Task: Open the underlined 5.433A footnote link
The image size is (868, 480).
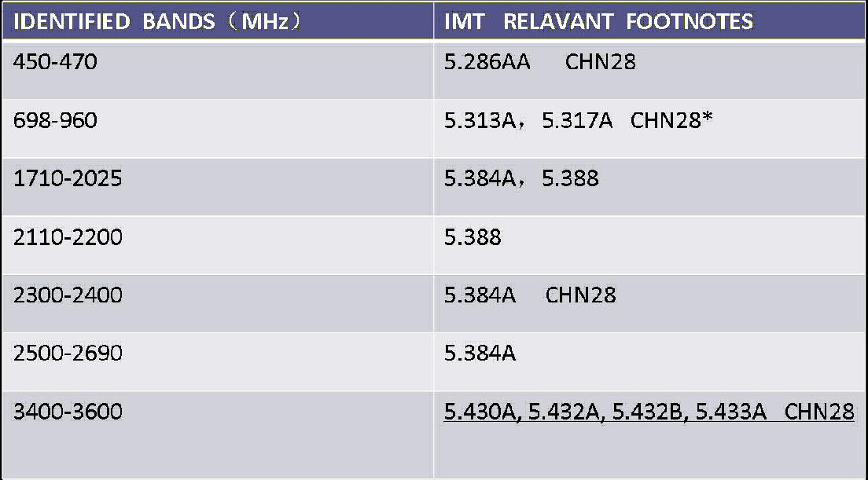Action: 730,412
